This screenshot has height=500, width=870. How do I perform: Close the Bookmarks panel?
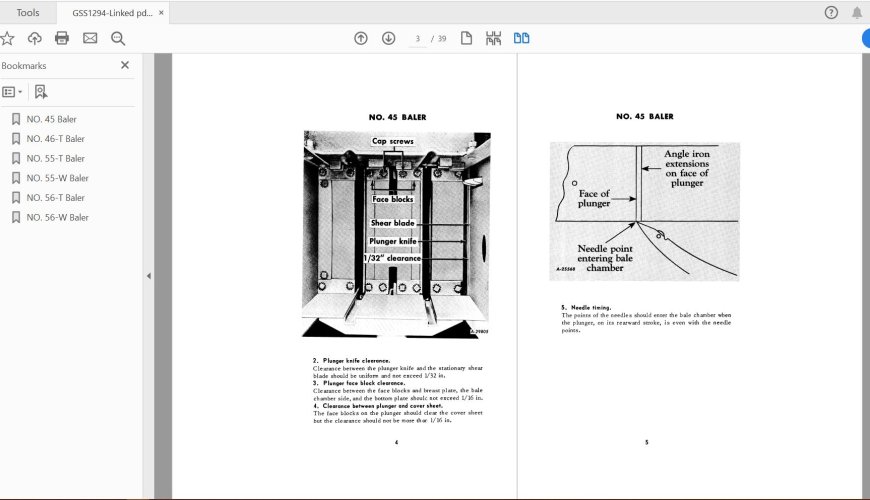[125, 65]
